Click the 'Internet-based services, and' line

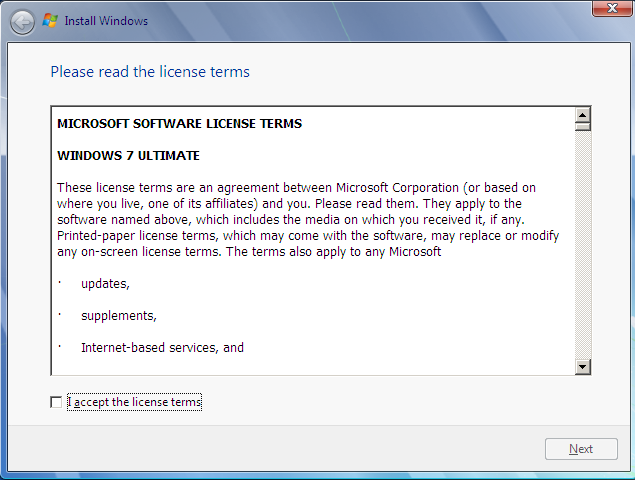[x=162, y=348]
